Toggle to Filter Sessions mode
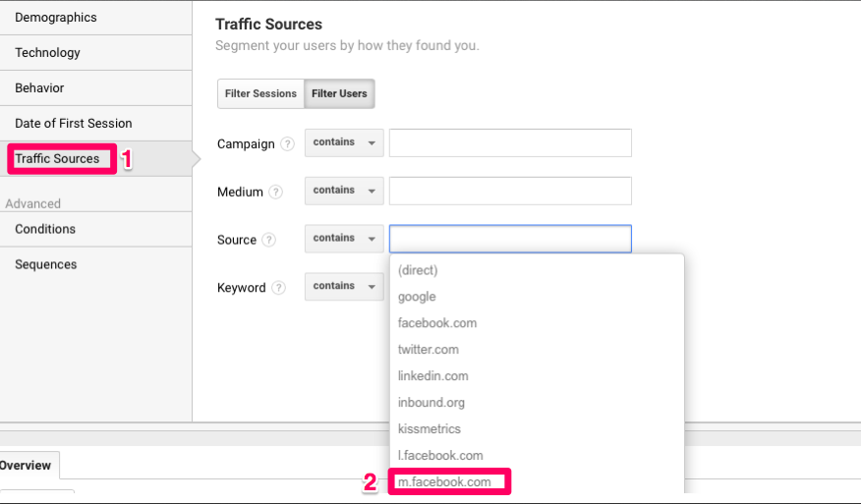Screen dimensions: 861x504 pos(260,94)
